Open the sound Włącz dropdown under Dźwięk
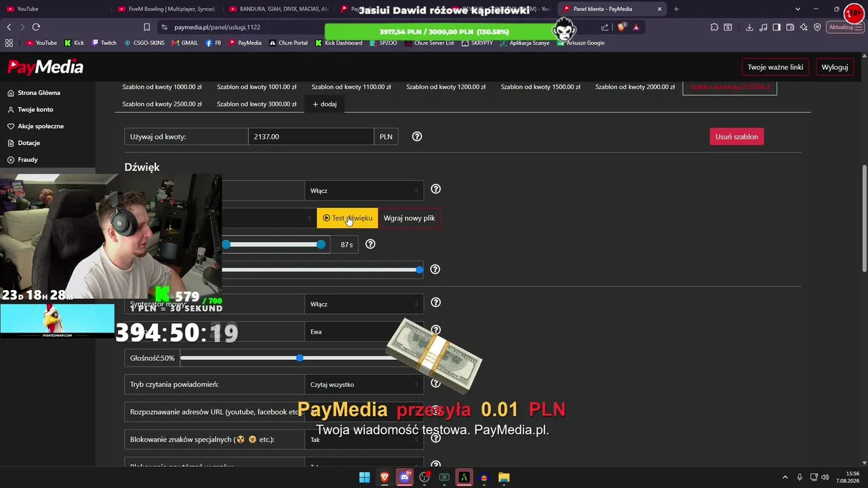 [x=364, y=190]
